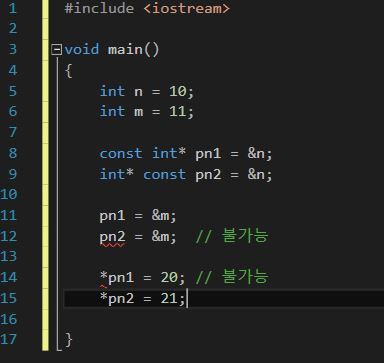Click the #include directive text
The image size is (384, 363).
click(x=99, y=8)
